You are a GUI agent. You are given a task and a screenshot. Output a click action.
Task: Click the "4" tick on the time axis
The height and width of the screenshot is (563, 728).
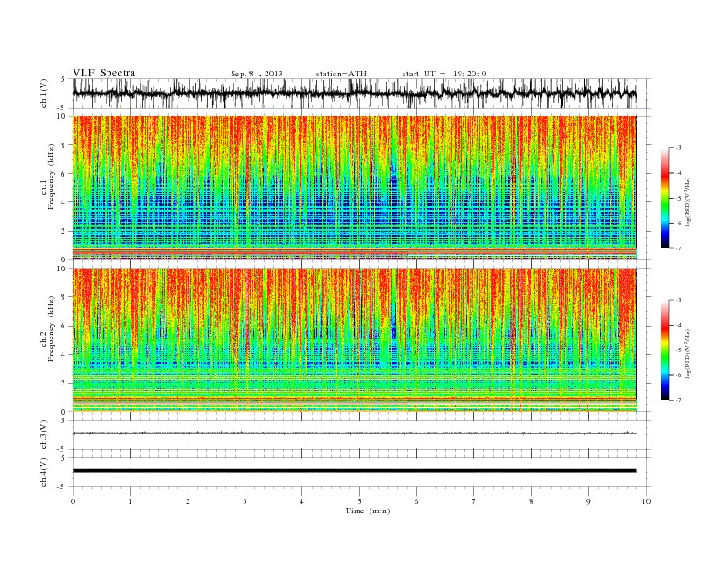[x=301, y=501]
